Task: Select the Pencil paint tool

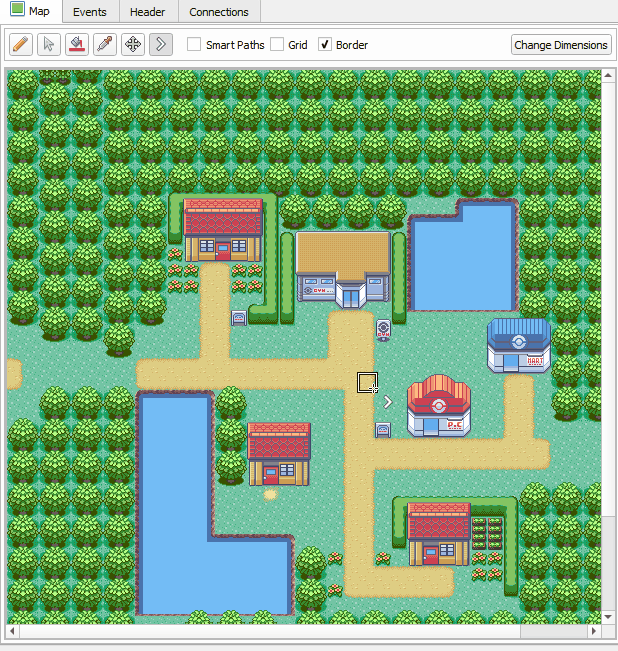Action: coord(21,44)
